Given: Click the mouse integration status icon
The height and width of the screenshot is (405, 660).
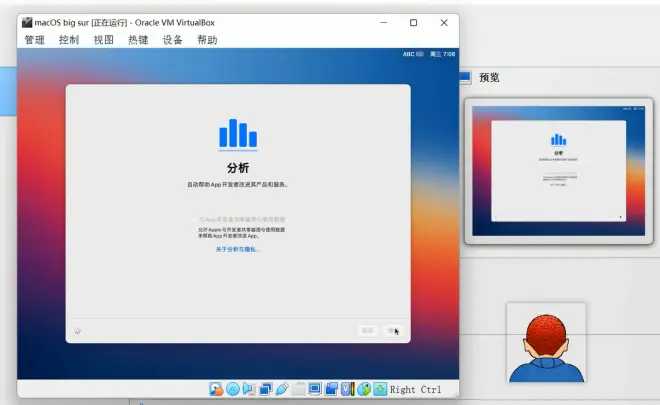Looking at the screenshot, I should pos(364,389).
